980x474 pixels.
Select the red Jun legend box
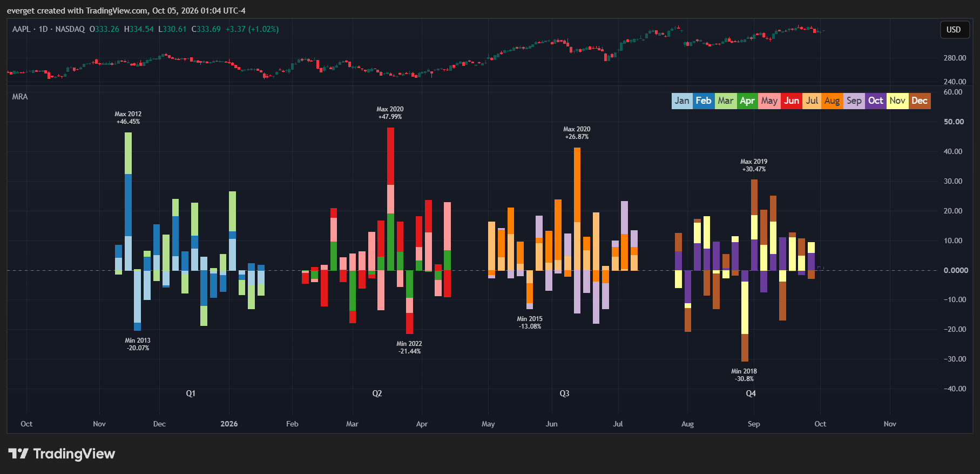point(791,101)
